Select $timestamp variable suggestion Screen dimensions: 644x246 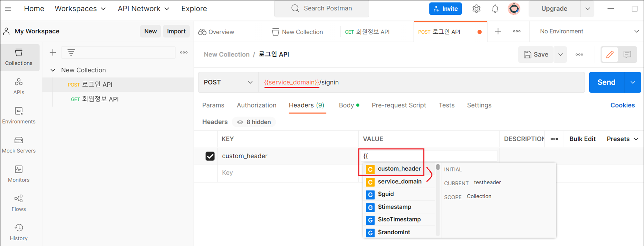[400, 207]
